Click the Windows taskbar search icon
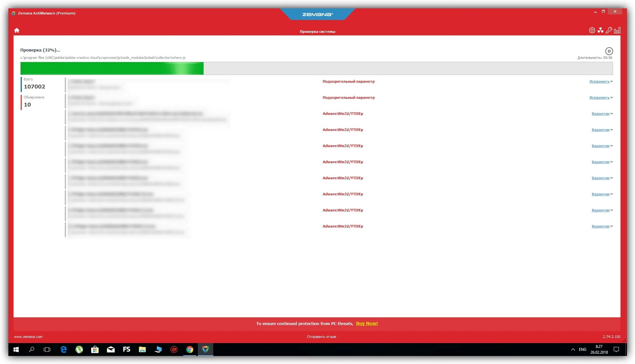 pos(31,349)
